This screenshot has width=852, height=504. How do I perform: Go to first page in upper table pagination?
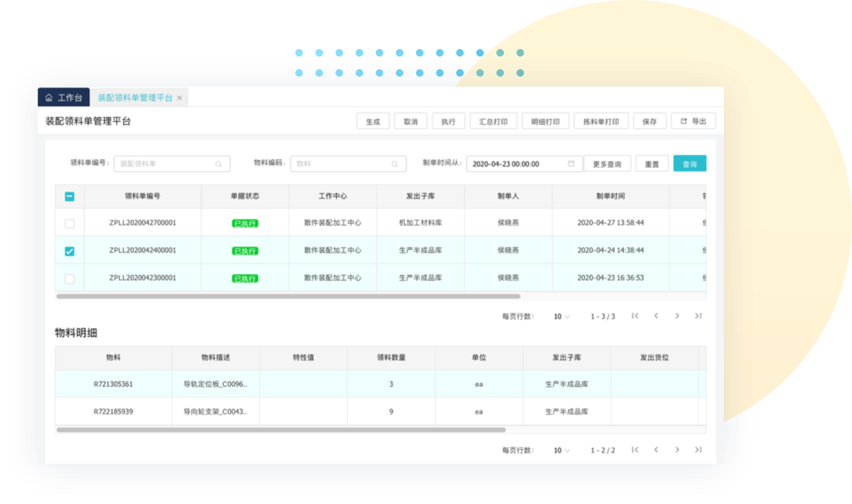click(x=635, y=316)
